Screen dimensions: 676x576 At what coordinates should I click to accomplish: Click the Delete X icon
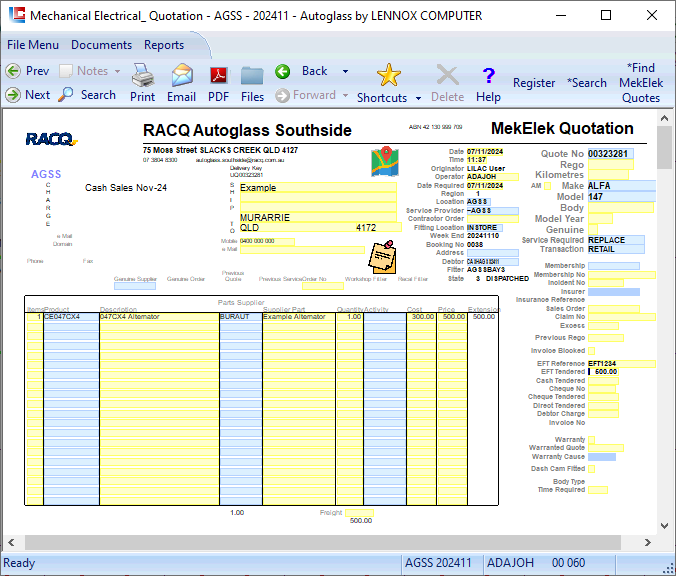coord(448,75)
